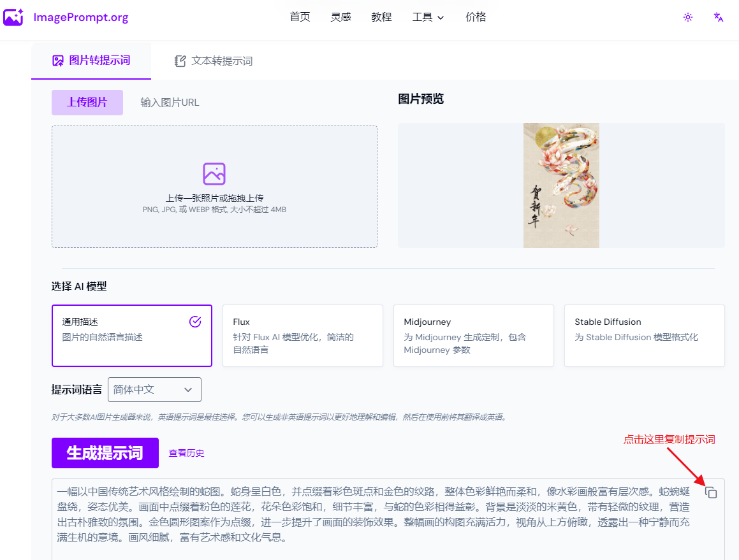Switch to the 文本转提示词 tab
Image resolution: width=739 pixels, height=560 pixels.
click(221, 61)
